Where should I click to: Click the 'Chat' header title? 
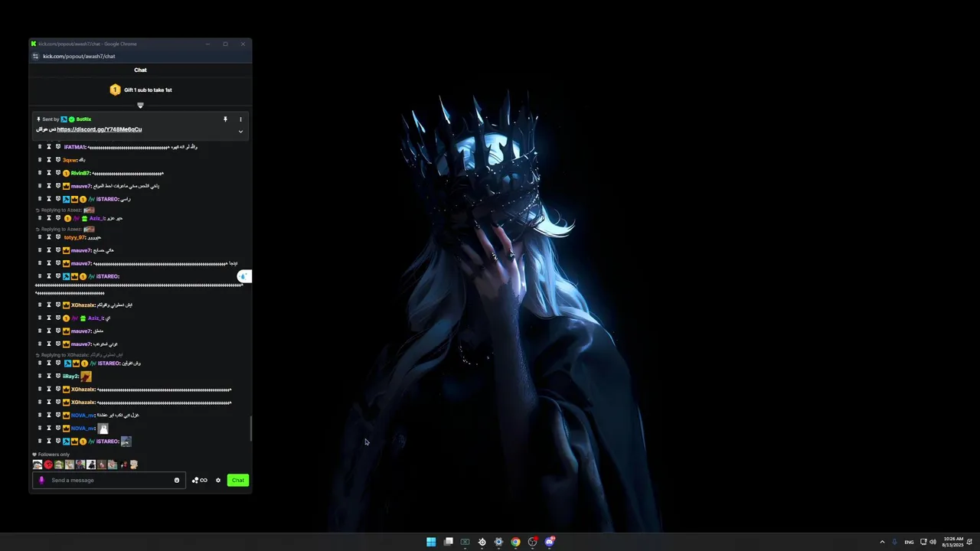click(x=140, y=70)
